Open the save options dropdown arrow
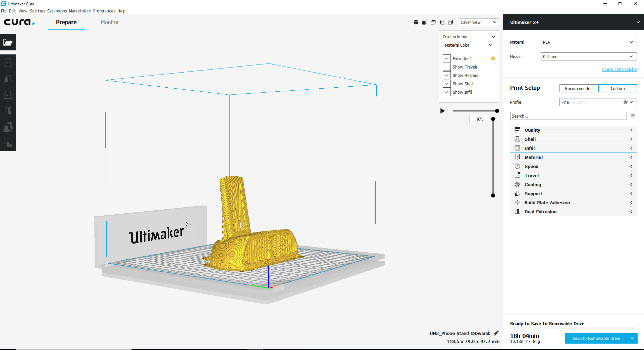 pyautogui.click(x=632, y=338)
